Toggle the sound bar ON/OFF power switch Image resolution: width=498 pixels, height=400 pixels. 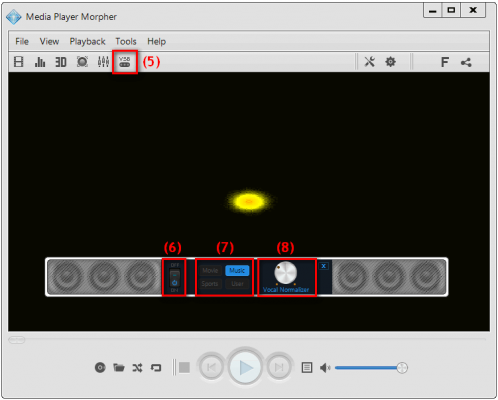pos(174,278)
